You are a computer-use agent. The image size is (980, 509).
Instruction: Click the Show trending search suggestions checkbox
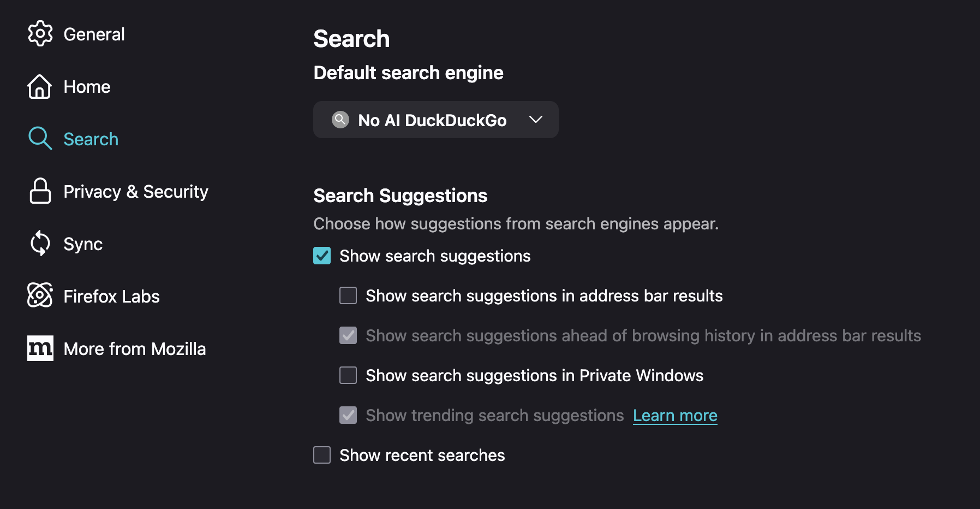[348, 415]
